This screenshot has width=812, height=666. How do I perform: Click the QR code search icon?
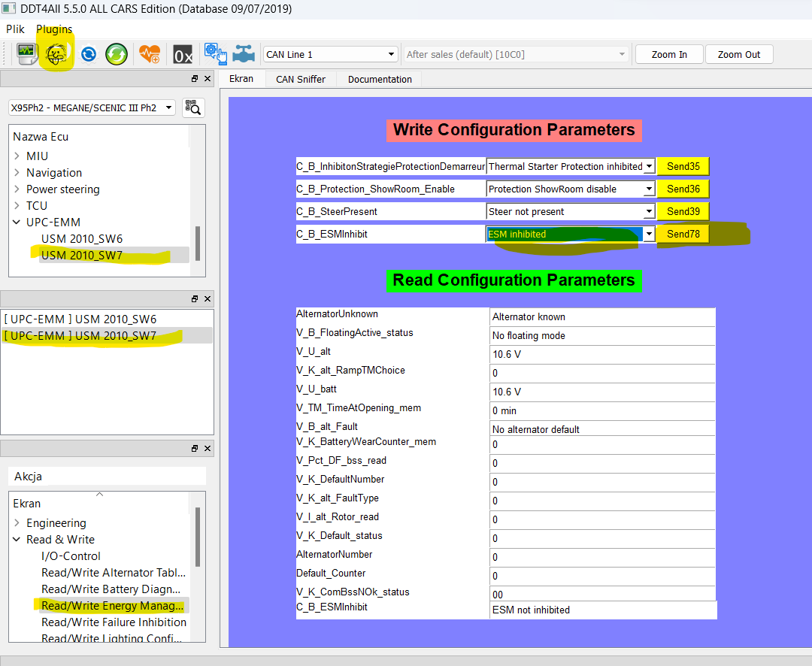(193, 107)
